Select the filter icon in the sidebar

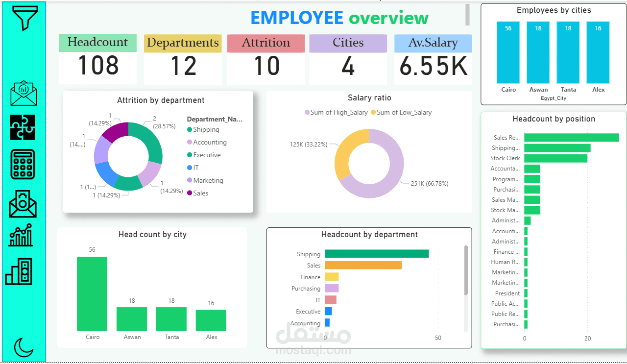[x=23, y=18]
